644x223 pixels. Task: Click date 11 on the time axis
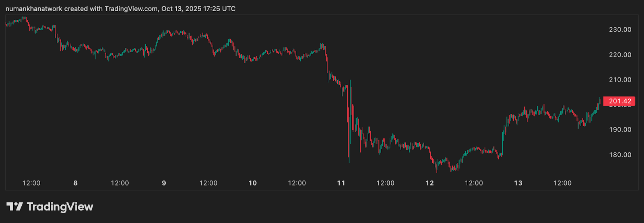click(341, 183)
